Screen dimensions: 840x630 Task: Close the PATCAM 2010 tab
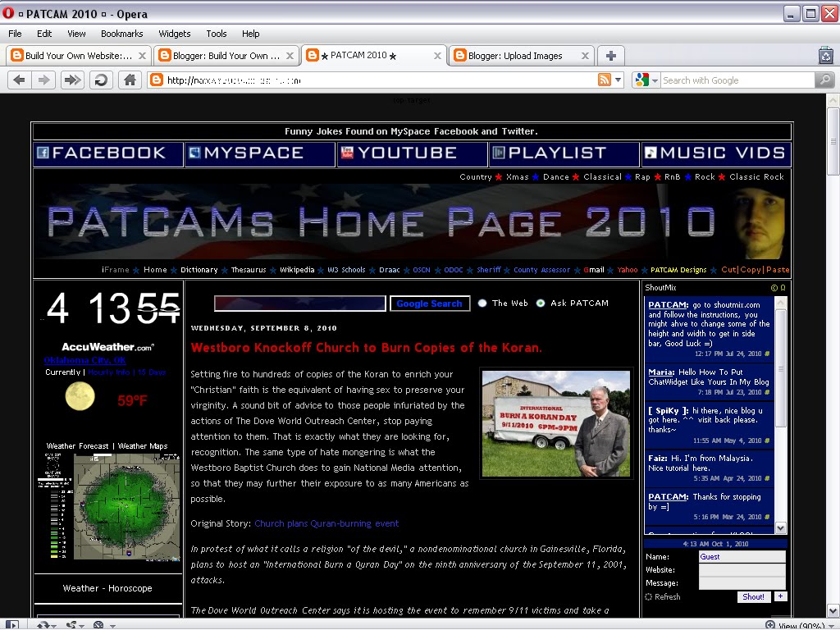point(438,56)
